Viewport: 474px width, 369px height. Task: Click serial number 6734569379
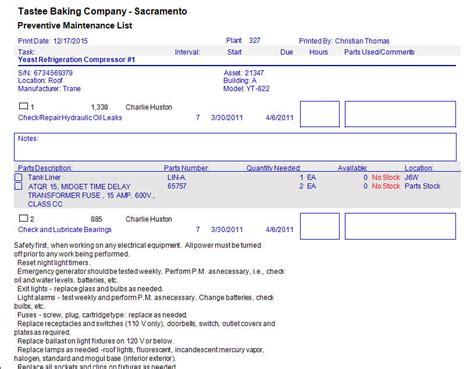point(45,73)
